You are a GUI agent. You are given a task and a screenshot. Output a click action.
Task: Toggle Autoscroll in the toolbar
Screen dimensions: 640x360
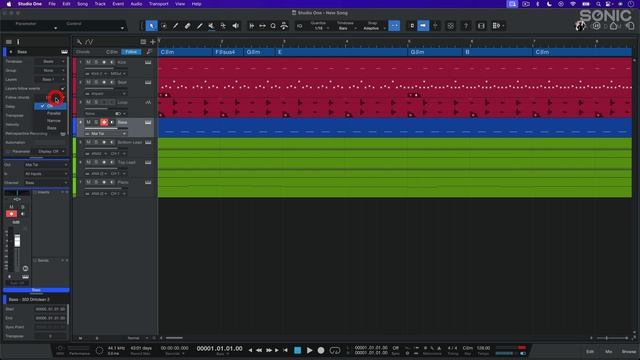pyautogui.click(x=423, y=26)
